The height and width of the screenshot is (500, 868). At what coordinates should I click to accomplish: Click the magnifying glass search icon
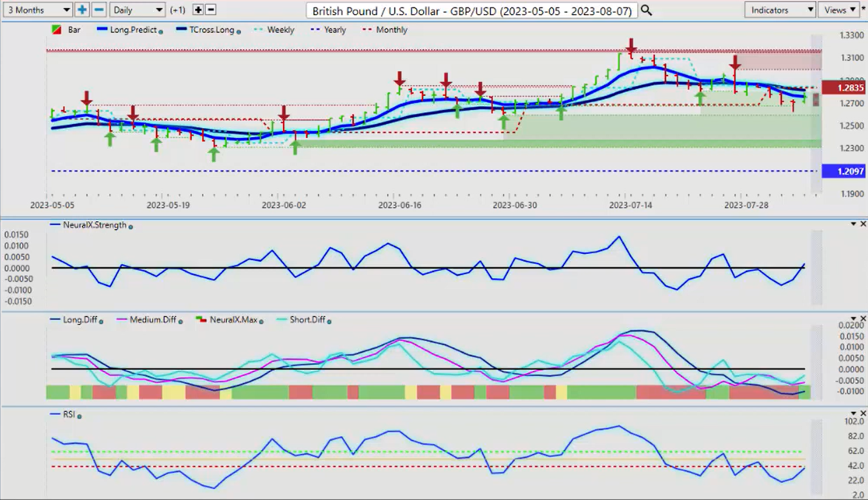646,10
